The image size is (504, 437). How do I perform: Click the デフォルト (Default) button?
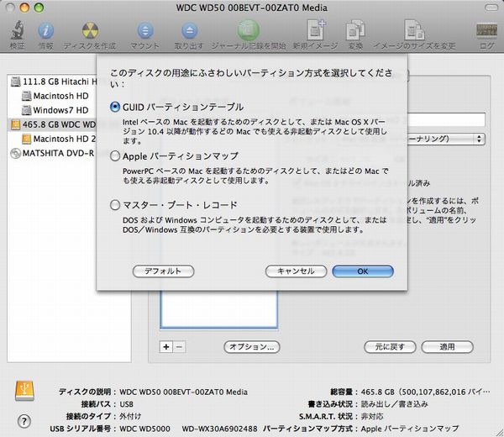point(163,271)
